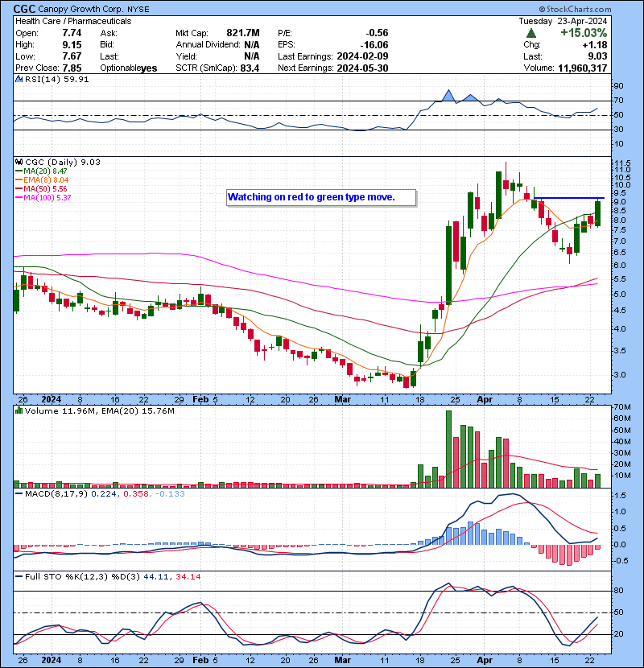Click the Mar label on the date axis
This screenshot has height=668, width=644.
(x=342, y=399)
